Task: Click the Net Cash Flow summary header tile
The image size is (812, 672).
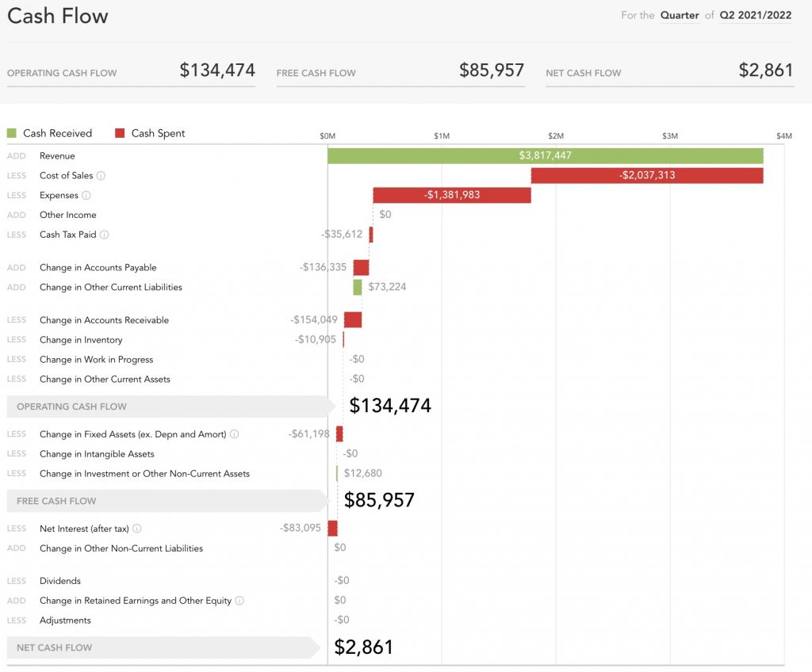Action: click(669, 71)
